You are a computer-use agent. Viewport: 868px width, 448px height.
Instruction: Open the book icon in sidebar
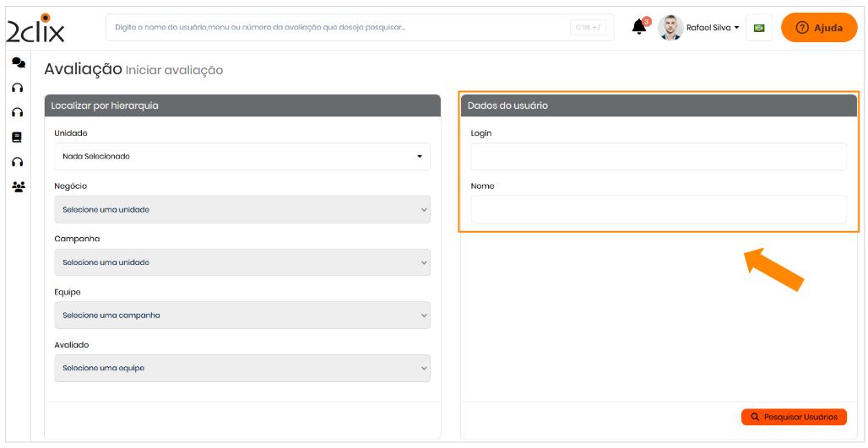[17, 137]
